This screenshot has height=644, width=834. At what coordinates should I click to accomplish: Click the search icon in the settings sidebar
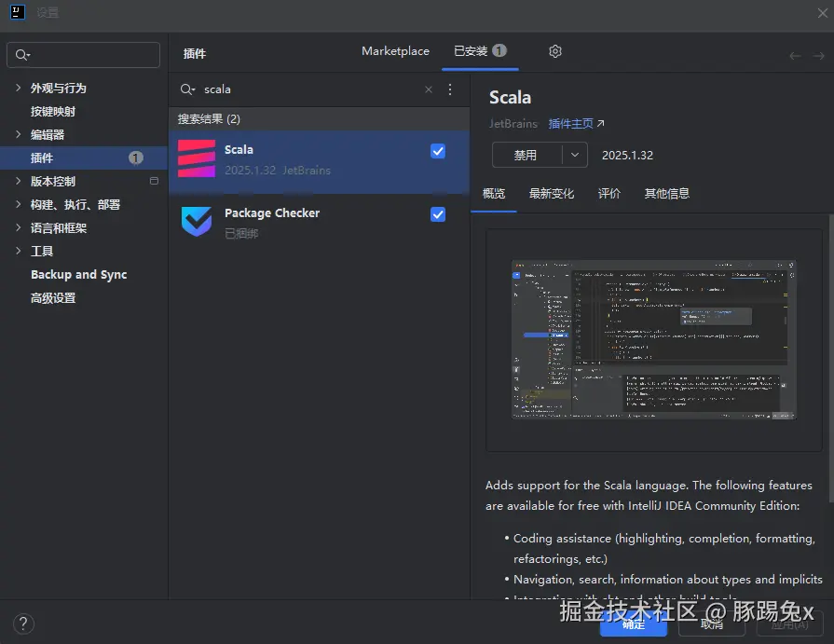pyautogui.click(x=22, y=55)
